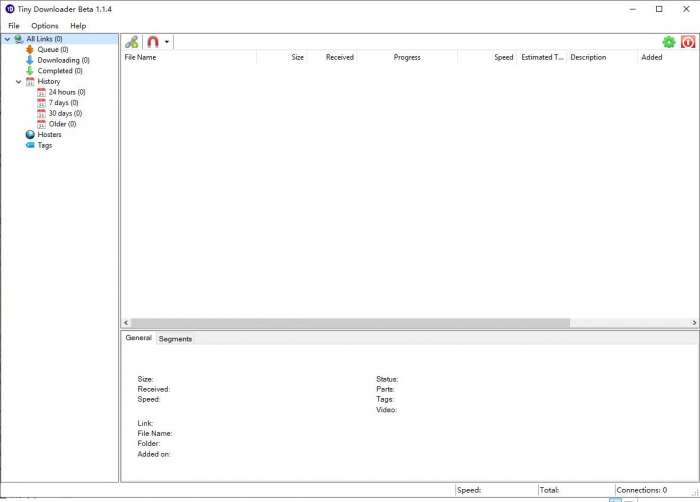Click the Link: label in General tab
This screenshot has width=700, height=502.
click(x=145, y=423)
